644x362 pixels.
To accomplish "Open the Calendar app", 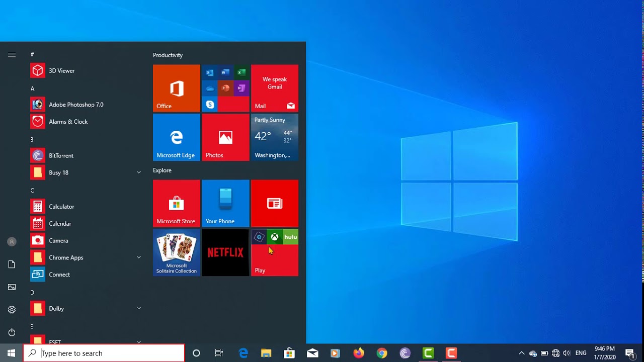I will [86, 224].
